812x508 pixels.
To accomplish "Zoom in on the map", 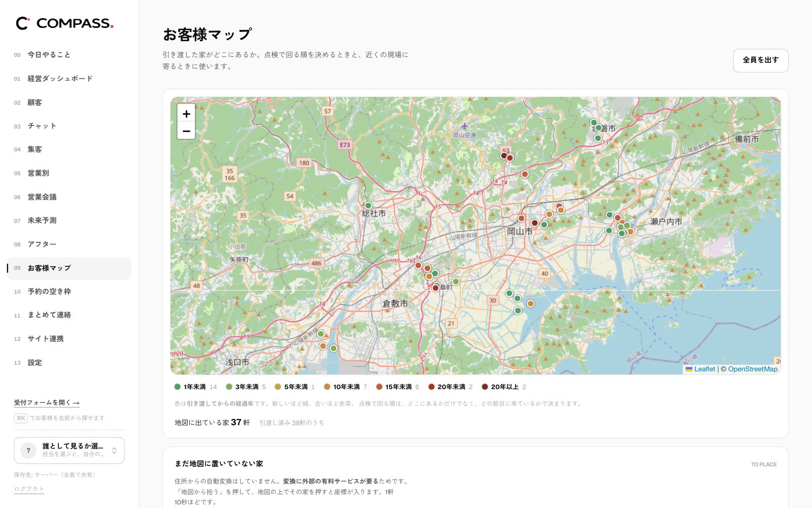I will (186, 114).
